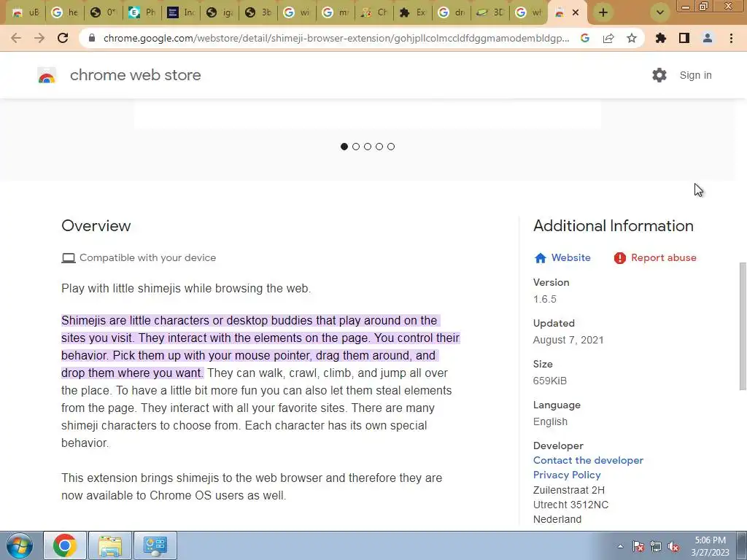Open a new tab with the plus button
The image size is (747, 560).
click(603, 12)
